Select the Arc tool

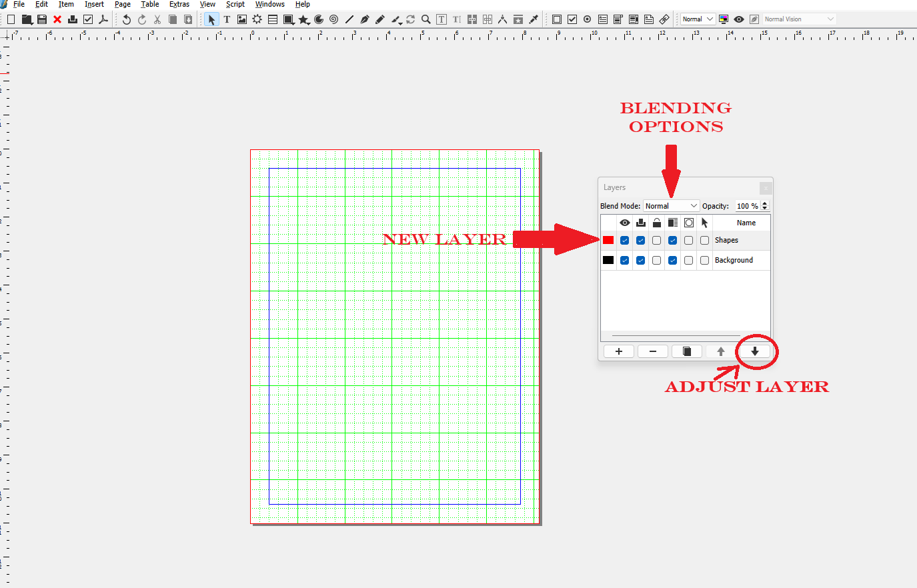coord(319,19)
